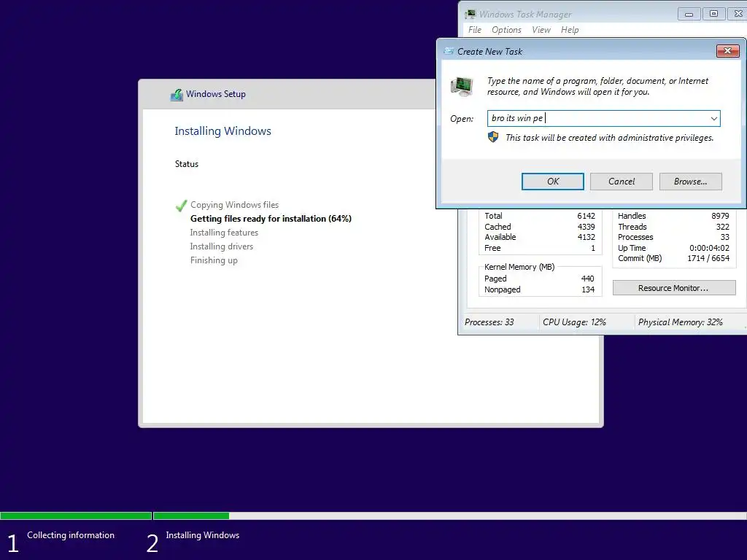747x560 pixels.
Task: Click the 'Installing Windows' heading in Setup
Action: 222,131
